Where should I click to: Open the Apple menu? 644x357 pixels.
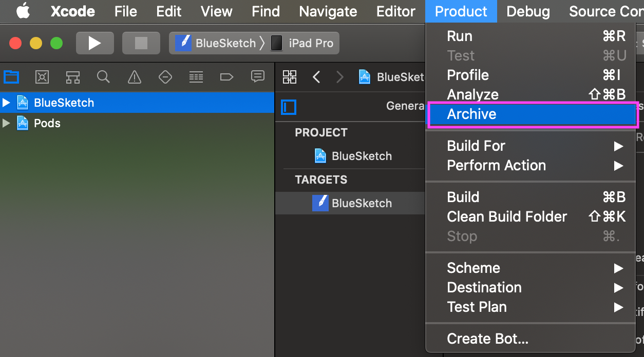click(23, 11)
